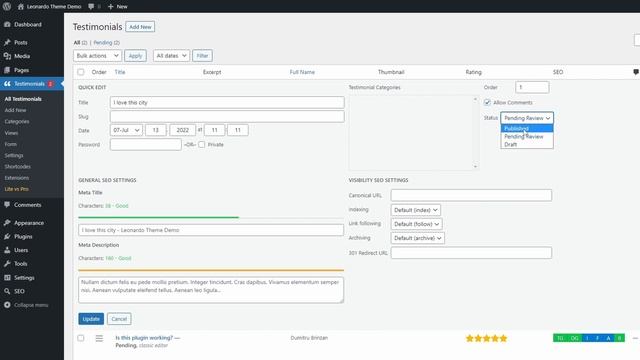Screen dimensions: 640x360
Task: Open the Extensions submenu item
Action: (17, 178)
